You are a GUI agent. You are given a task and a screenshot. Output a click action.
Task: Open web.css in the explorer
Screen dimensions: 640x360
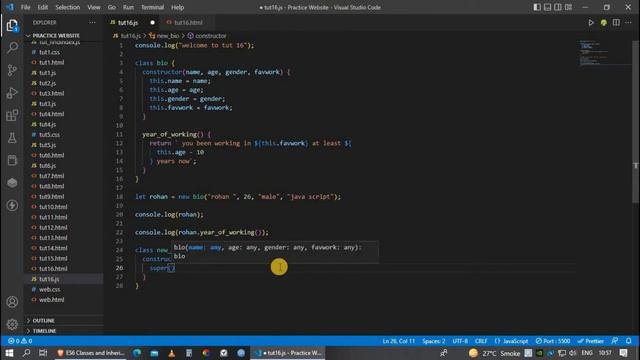pos(49,289)
